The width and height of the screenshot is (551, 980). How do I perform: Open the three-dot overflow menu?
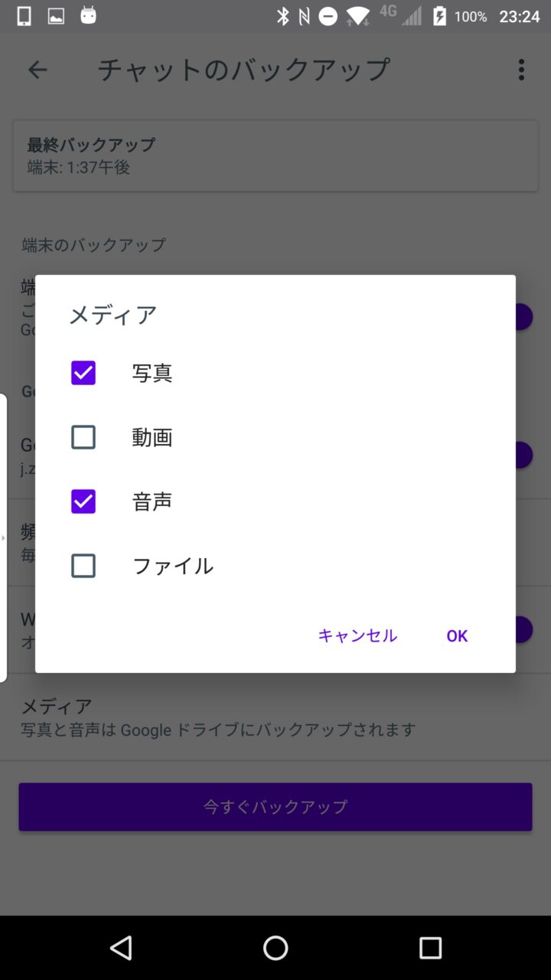[521, 70]
